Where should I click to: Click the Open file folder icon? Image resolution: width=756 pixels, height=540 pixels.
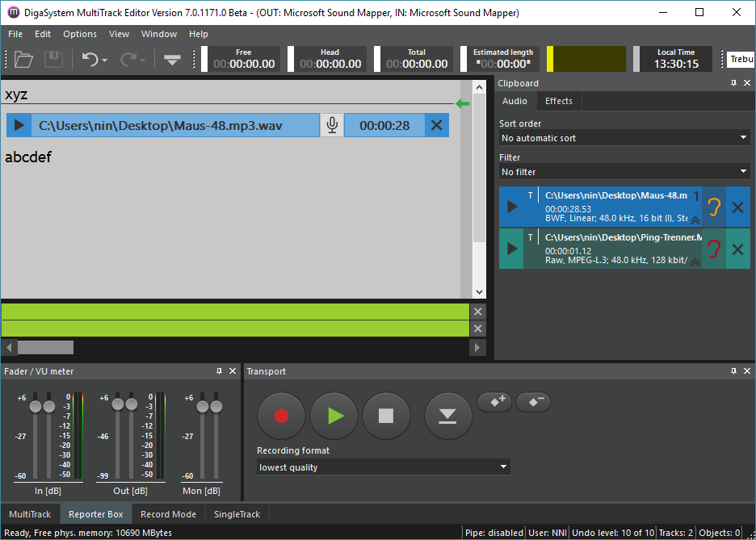[x=23, y=59]
